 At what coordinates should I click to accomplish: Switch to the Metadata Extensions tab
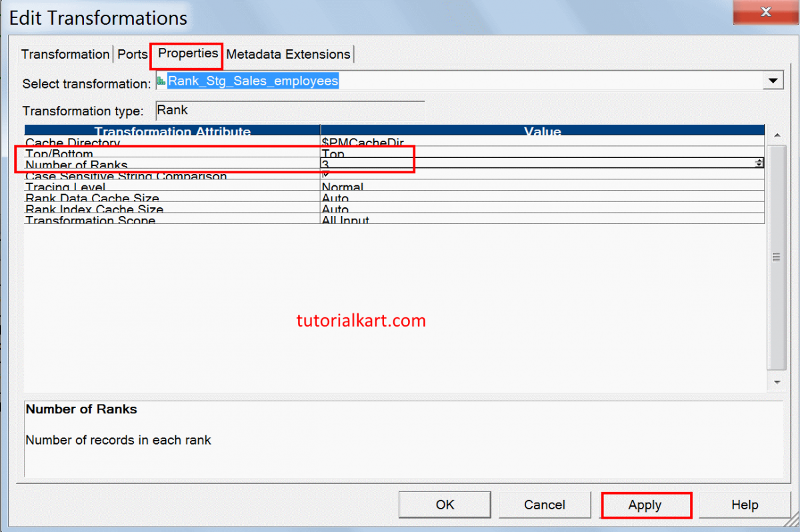(x=288, y=54)
